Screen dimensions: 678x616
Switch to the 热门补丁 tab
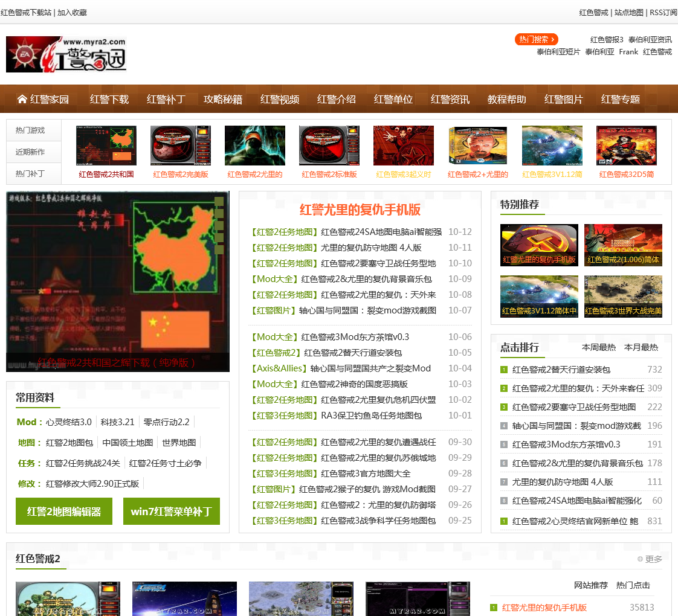(x=34, y=173)
